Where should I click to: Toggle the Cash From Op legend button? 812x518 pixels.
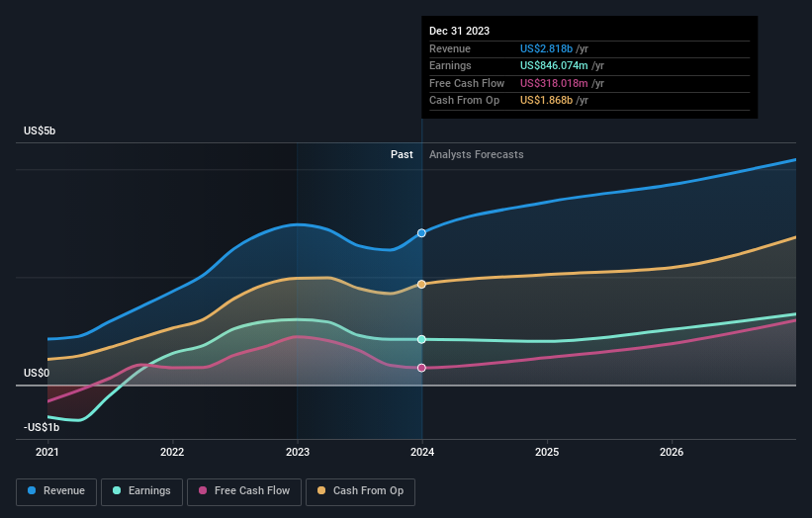[360, 491]
